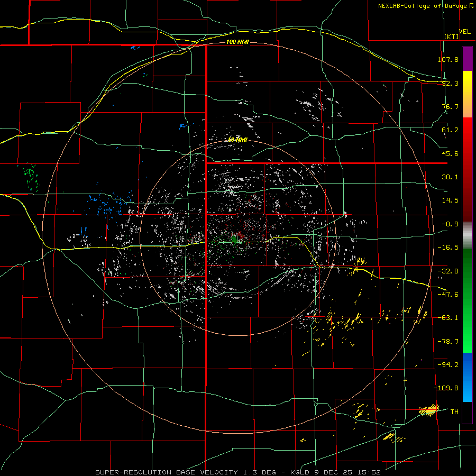Screen dimensions: 476x476
Task: Click the -78.7 velocity scale value
Action: [x=448, y=342]
